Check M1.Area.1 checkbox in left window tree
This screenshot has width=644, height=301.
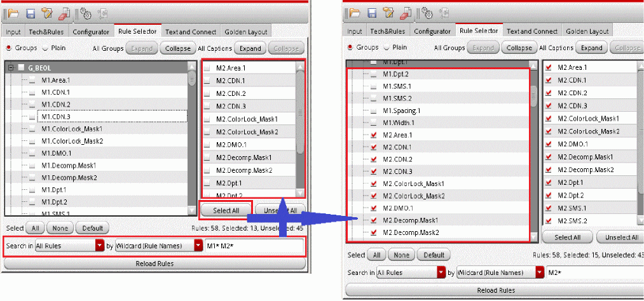pos(32,81)
